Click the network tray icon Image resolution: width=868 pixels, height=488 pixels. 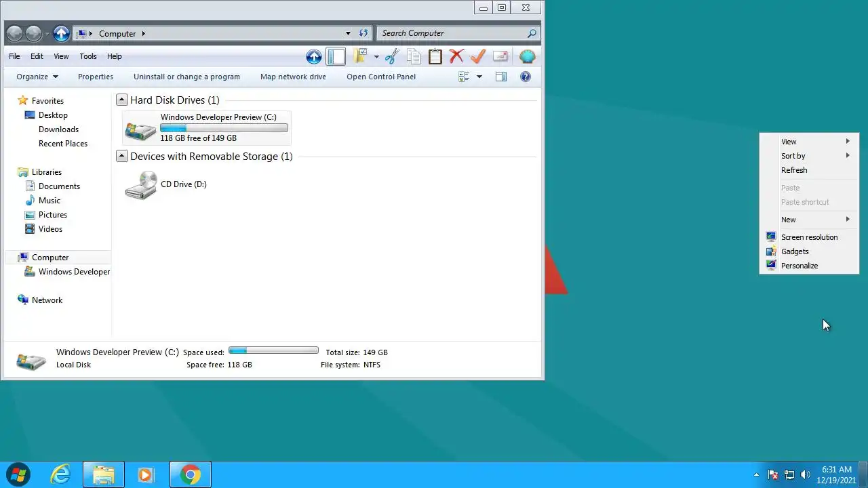coord(789,474)
